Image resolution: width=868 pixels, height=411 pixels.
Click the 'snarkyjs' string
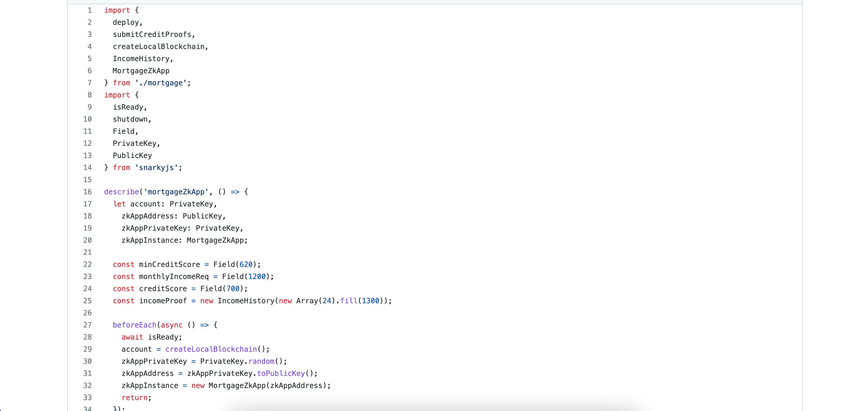pyautogui.click(x=156, y=168)
